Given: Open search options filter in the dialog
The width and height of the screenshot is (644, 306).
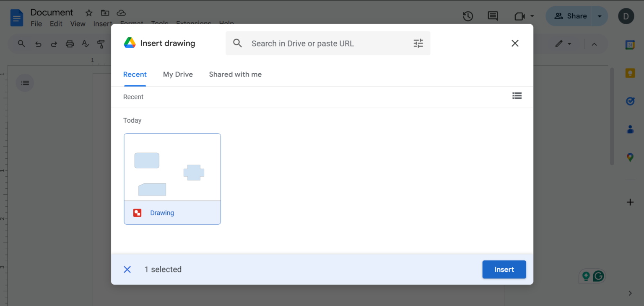Looking at the screenshot, I should coord(418,43).
